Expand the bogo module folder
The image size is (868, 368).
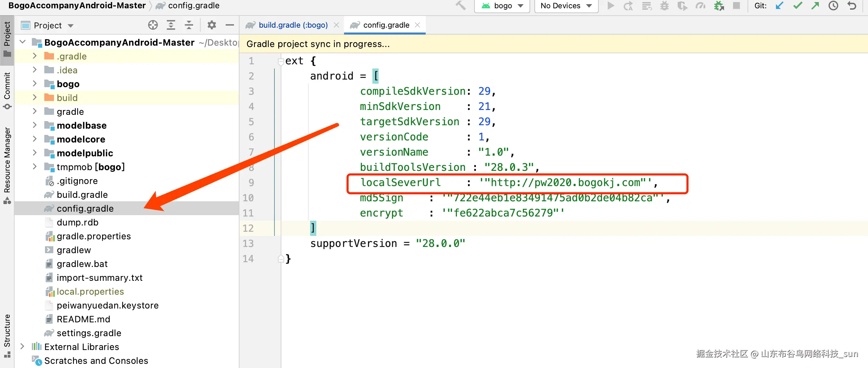[x=34, y=84]
